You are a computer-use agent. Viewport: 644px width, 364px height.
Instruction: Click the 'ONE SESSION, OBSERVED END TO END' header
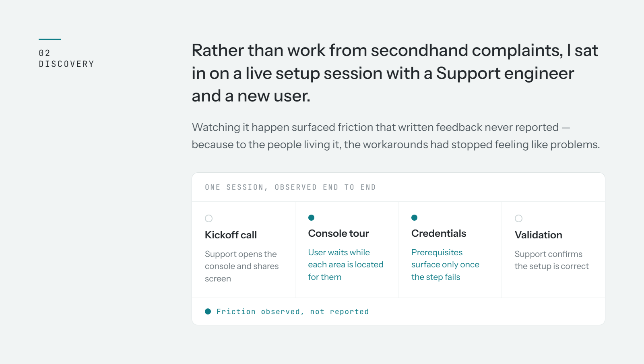(x=290, y=187)
